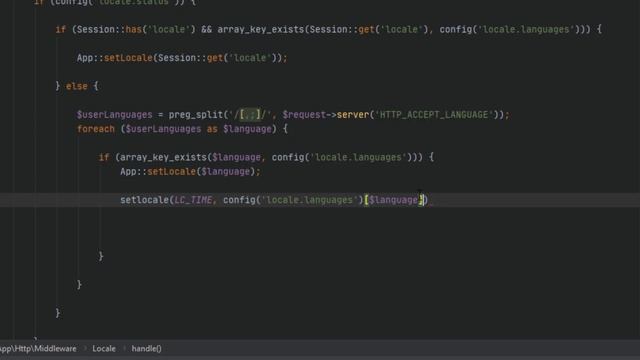Click the LC_TIME constant
The height and width of the screenshot is (360, 640).
coord(193,200)
